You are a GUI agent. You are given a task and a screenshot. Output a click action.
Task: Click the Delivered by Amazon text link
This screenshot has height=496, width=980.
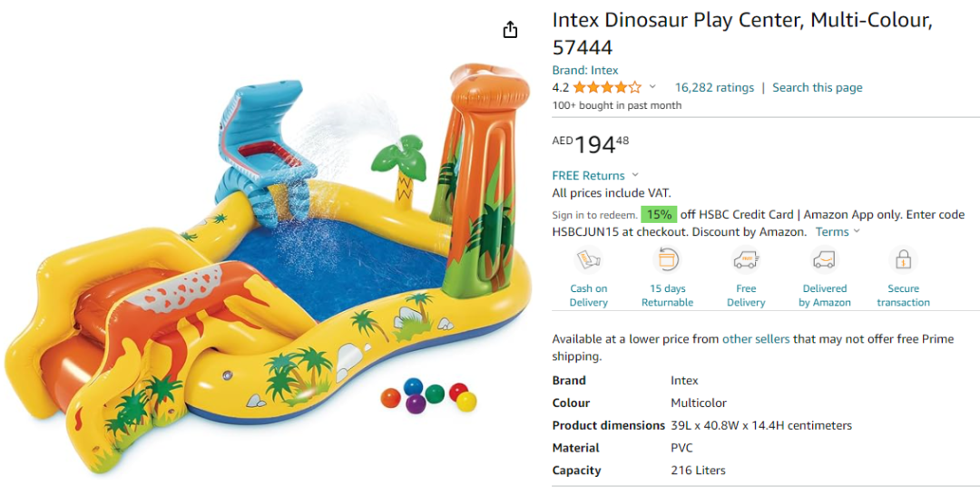click(824, 296)
